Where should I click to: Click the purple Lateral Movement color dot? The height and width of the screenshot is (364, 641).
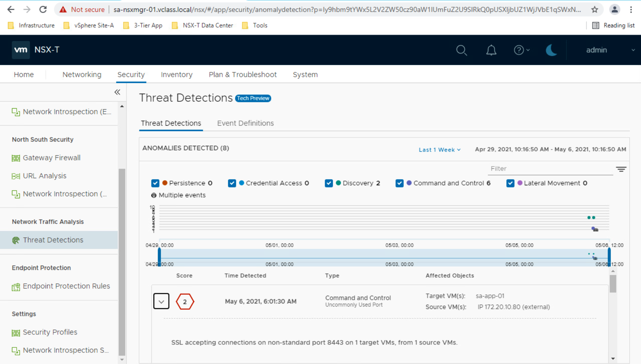(520, 183)
